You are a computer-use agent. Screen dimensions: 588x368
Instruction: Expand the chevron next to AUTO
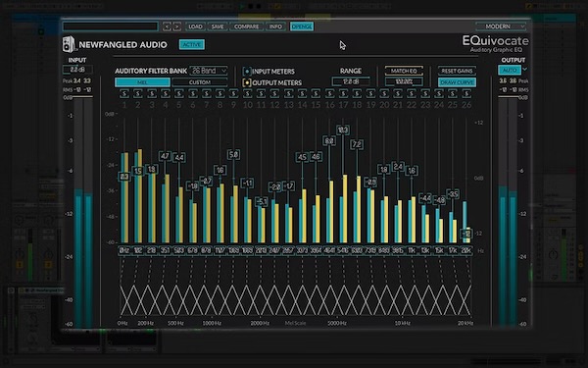coord(524,70)
